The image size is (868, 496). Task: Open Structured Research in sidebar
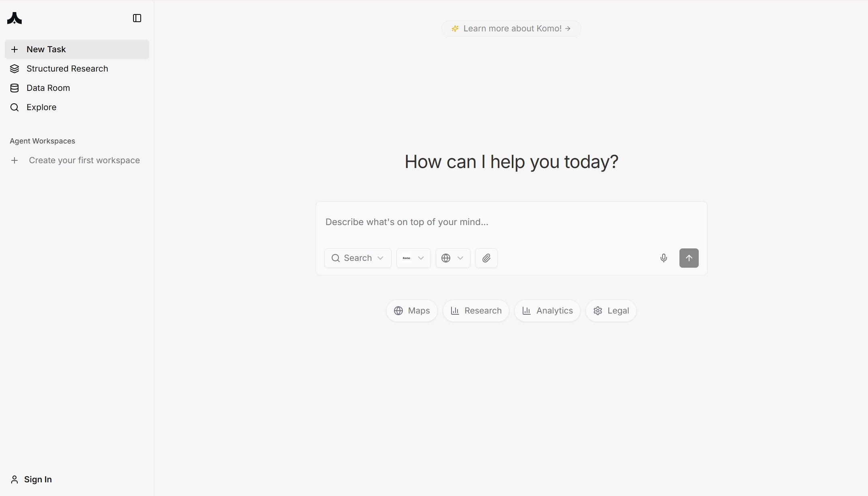point(67,69)
